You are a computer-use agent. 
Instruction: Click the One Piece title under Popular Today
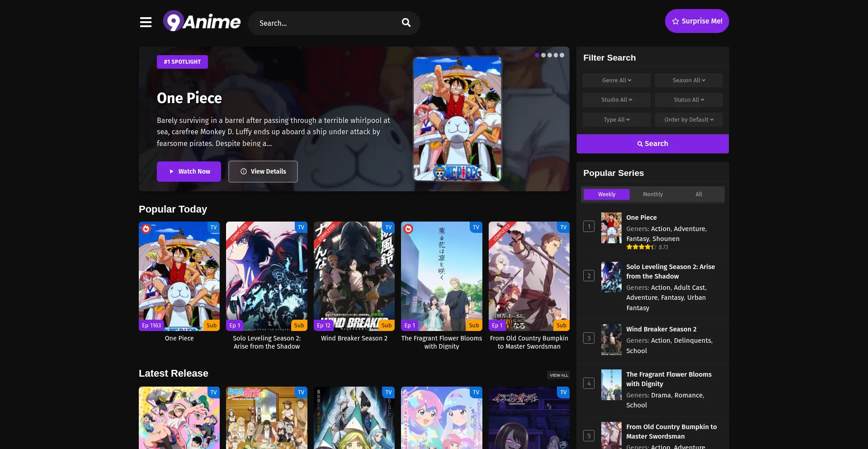click(x=179, y=338)
